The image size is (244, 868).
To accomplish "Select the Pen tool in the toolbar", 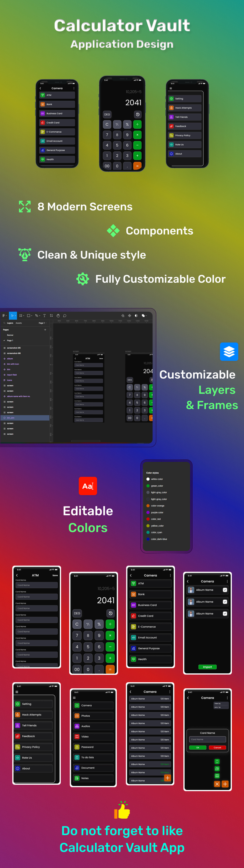I will 37,316.
